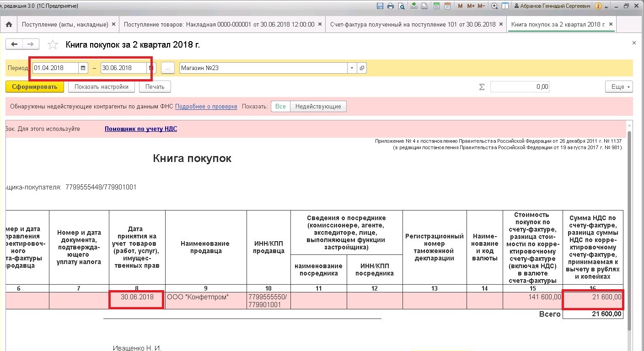Click the sum sigma icon
Viewport: 644px width, 351px height.
pos(482,86)
